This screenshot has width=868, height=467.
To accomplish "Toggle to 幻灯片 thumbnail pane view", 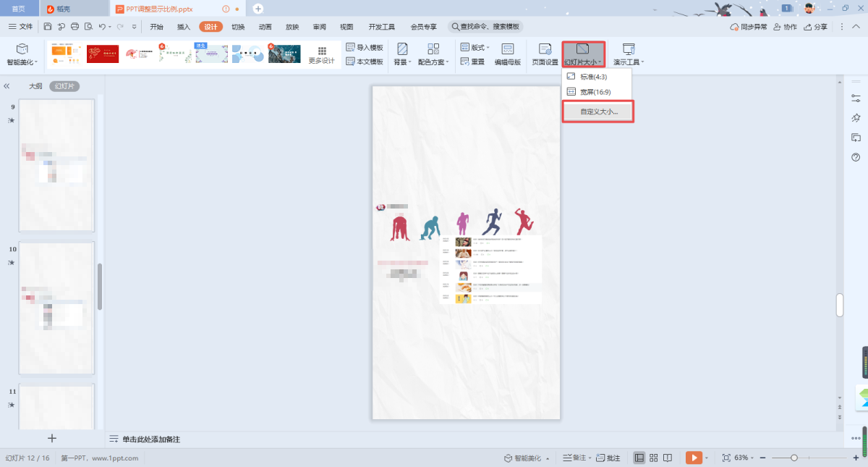I will pos(64,86).
